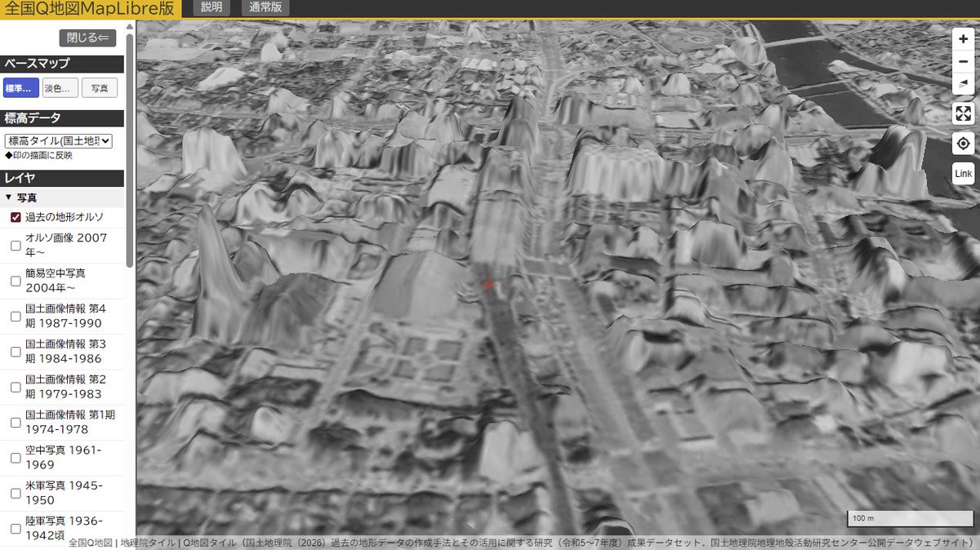The image size is (980, 550).
Task: Click the ベースマップ section header
Action: (x=62, y=64)
